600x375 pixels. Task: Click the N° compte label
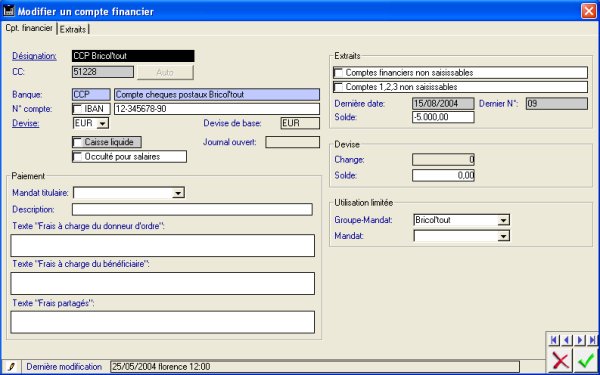(32, 109)
